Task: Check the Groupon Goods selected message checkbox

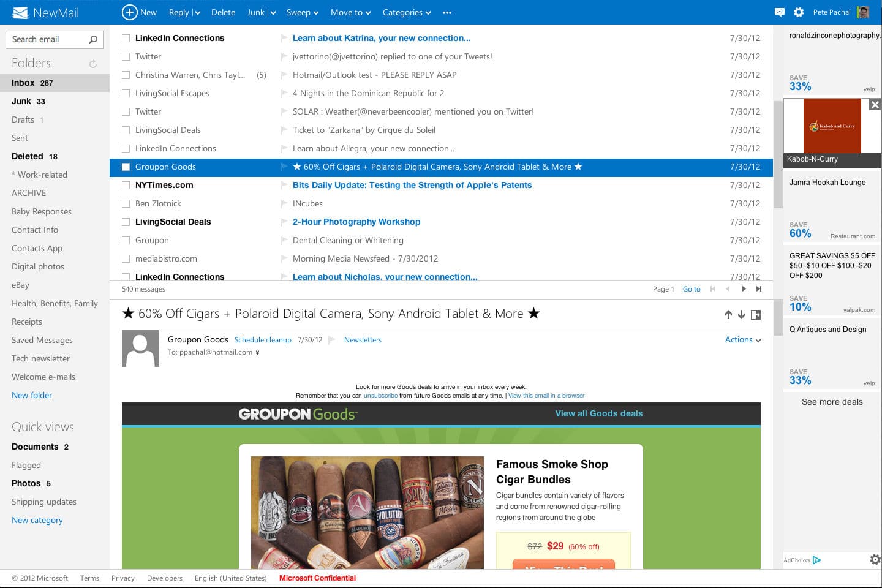Action: (126, 167)
